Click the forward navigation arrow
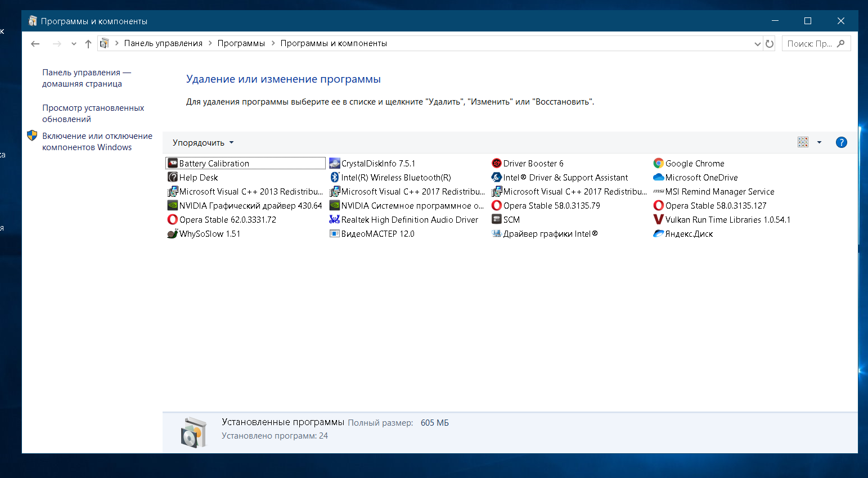The height and width of the screenshot is (478, 868). click(x=56, y=43)
